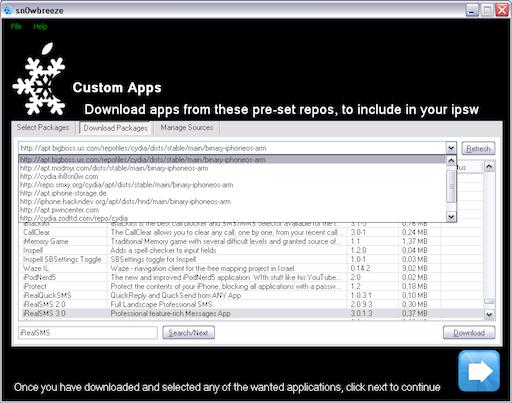Select the apt.bigboss.us.com repo in the list

click(232, 160)
